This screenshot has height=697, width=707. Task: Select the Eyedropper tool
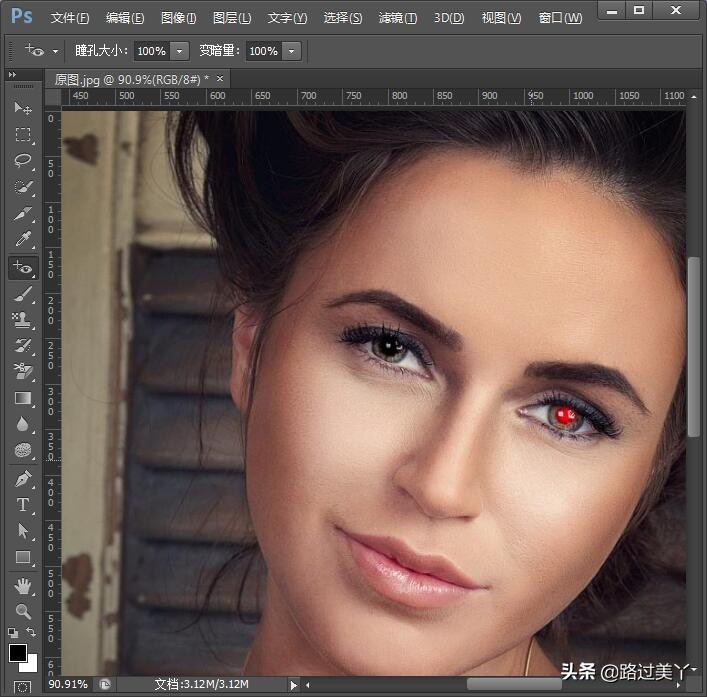click(x=23, y=239)
